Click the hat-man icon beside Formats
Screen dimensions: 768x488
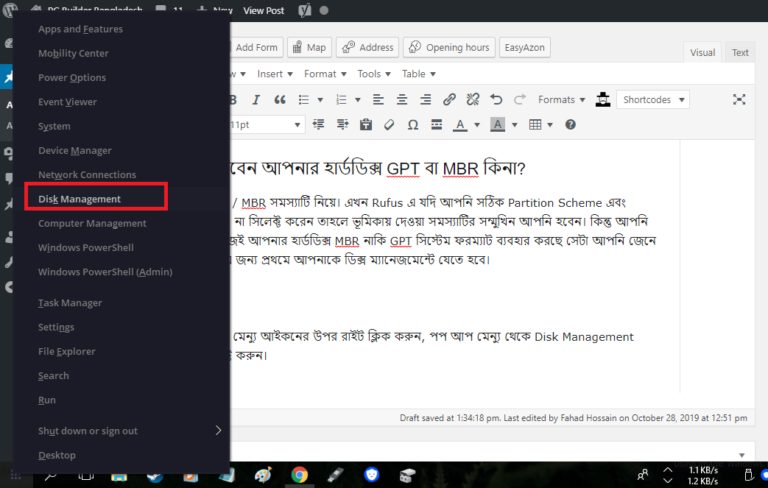pyautogui.click(x=603, y=100)
